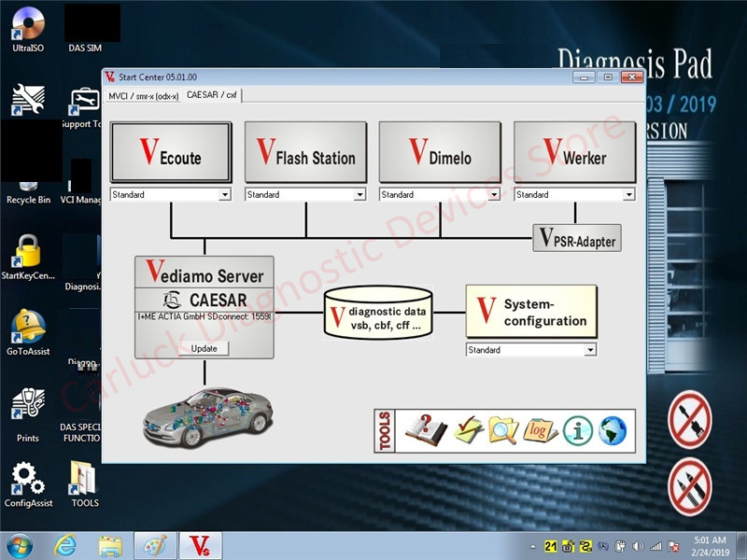Click the car illustration
This screenshot has height=560, width=747.
[208, 417]
